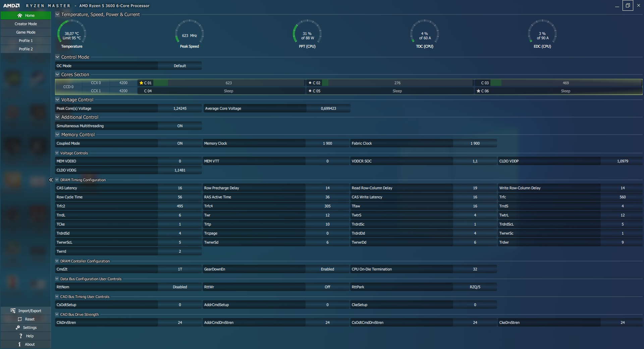Collapse the Temperature, Speed, Power & Current section
This screenshot has height=349, width=644.
click(57, 14)
